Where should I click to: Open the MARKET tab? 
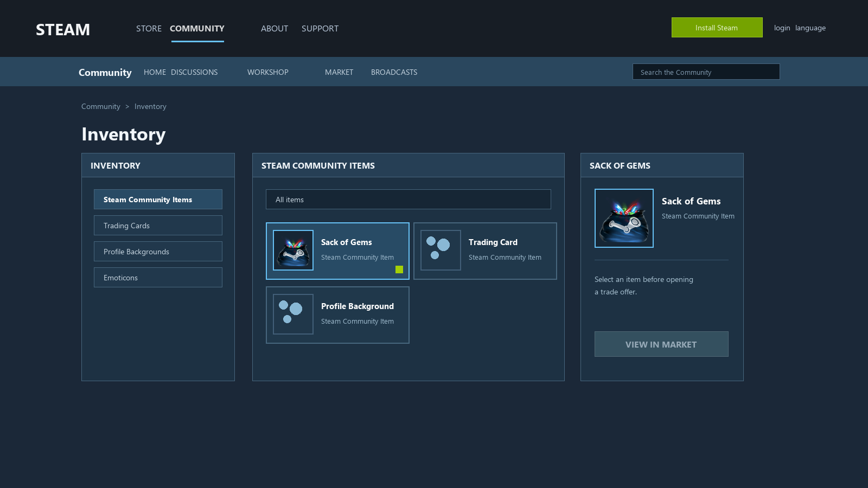point(339,72)
